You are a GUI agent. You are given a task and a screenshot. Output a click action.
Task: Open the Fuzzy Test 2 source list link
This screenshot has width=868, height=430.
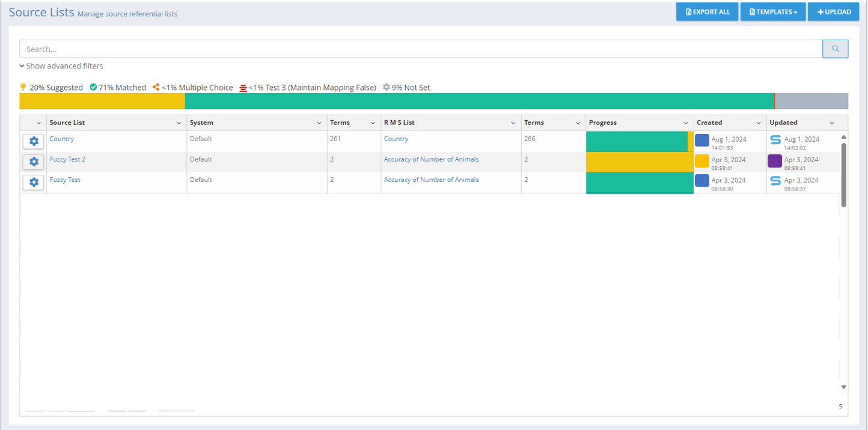pos(67,159)
